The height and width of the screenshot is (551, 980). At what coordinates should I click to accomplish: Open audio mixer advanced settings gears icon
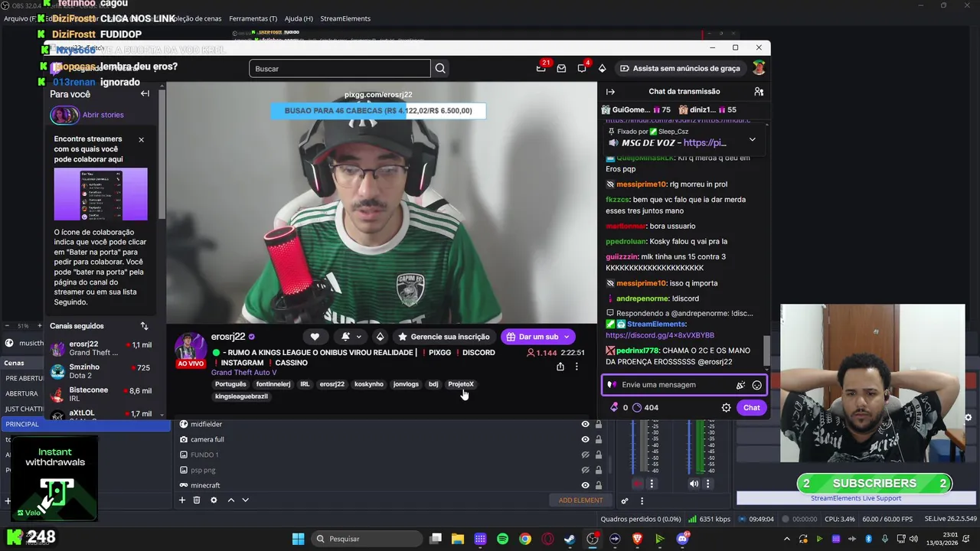pyautogui.click(x=625, y=500)
